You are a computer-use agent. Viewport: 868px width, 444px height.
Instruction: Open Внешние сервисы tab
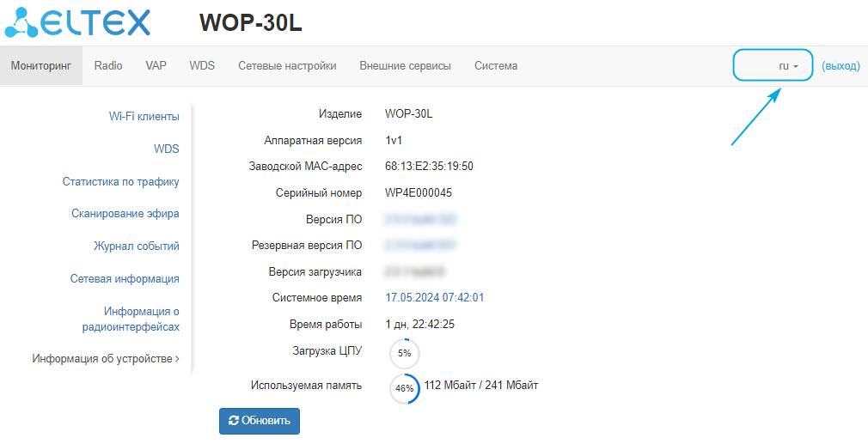tap(406, 66)
